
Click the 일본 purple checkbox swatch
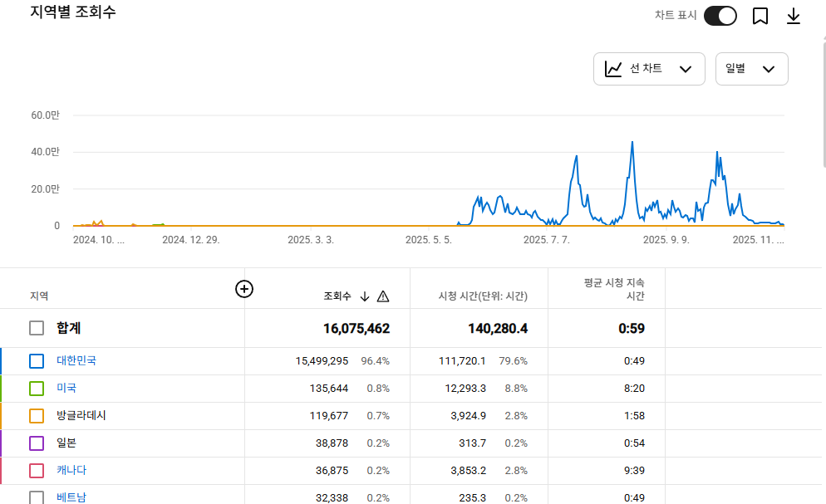37,443
